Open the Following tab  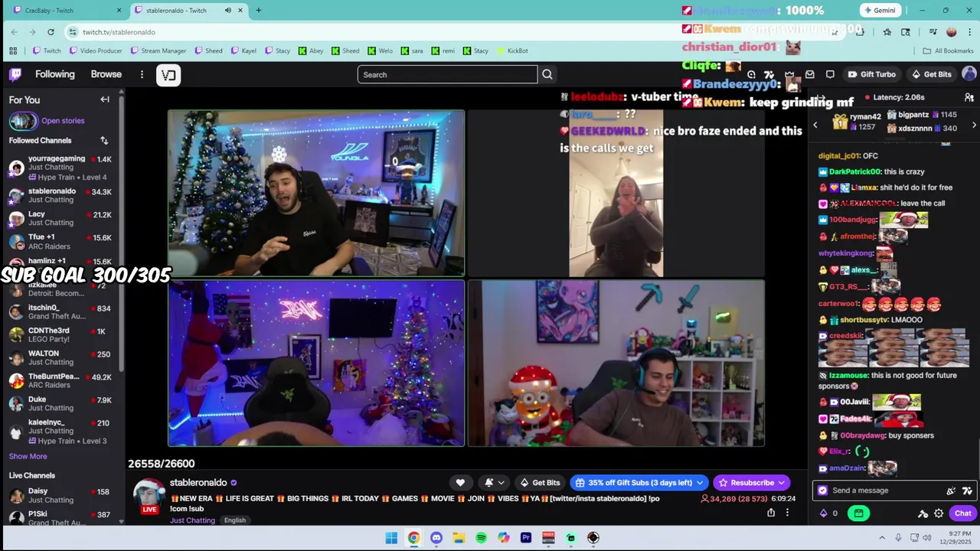(55, 74)
